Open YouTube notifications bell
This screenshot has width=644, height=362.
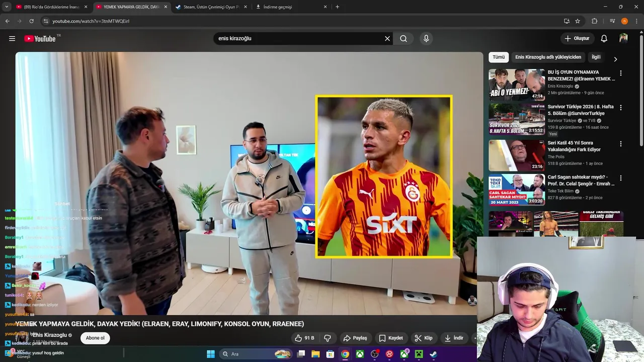pyautogui.click(x=604, y=39)
